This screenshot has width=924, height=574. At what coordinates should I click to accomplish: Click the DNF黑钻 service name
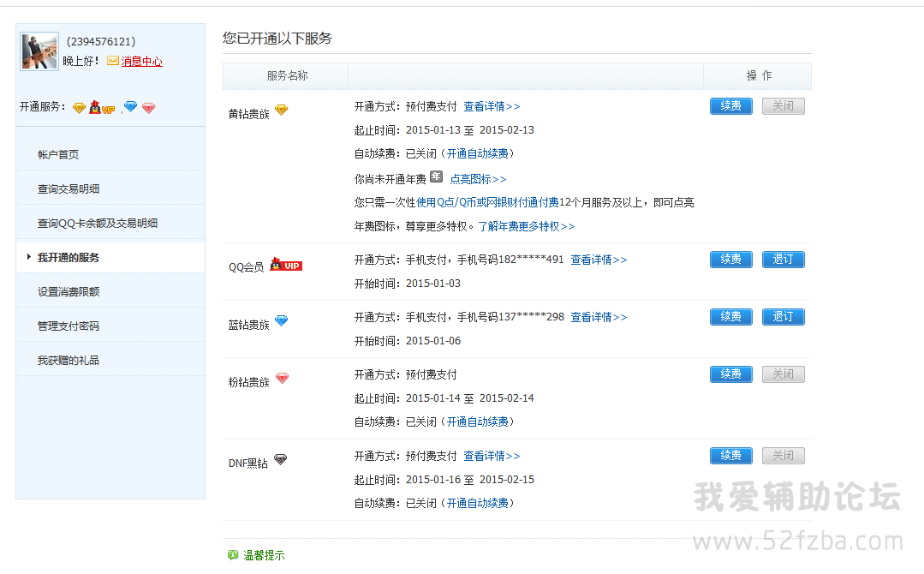[248, 463]
